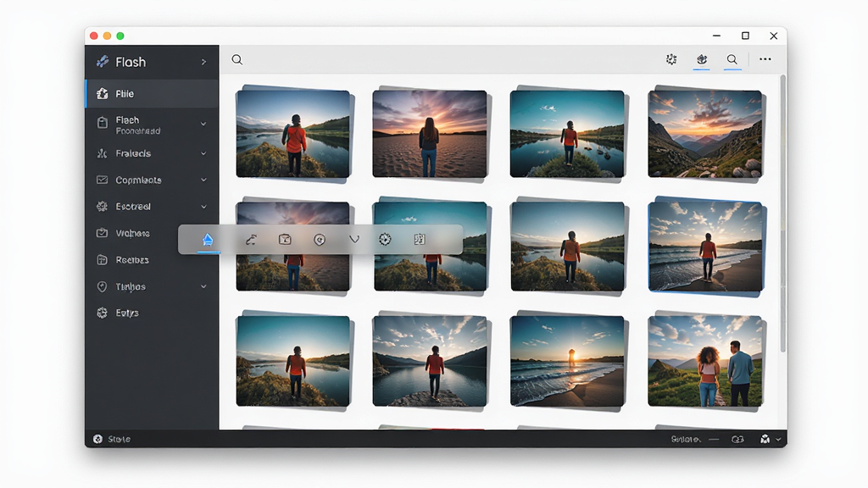Image resolution: width=868 pixels, height=488 pixels.
Task: Open the gear settings icon in top-right toolbar
Action: [671, 59]
